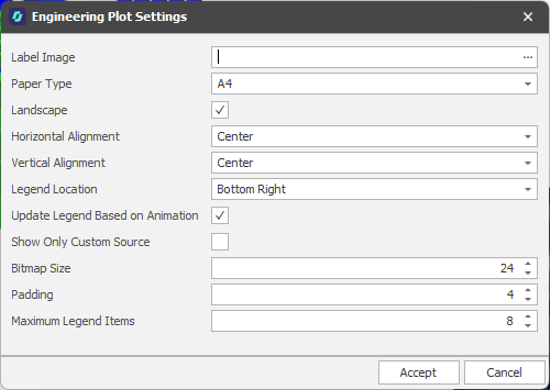The width and height of the screenshot is (550, 390).
Task: Click the app logo icon in title bar
Action: coord(18,17)
